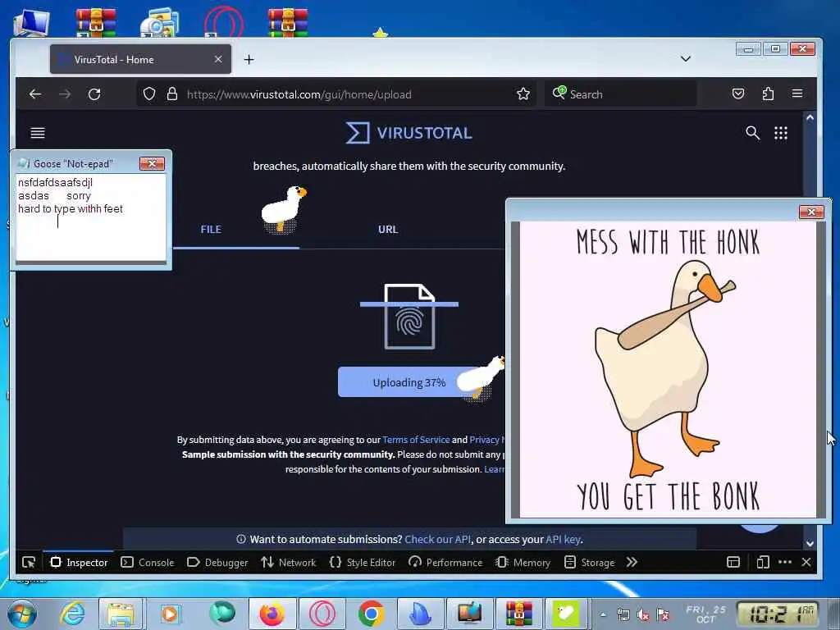Screen dimensions: 840x630
Task: Go back with the browser back arrow
Action: pos(35,94)
